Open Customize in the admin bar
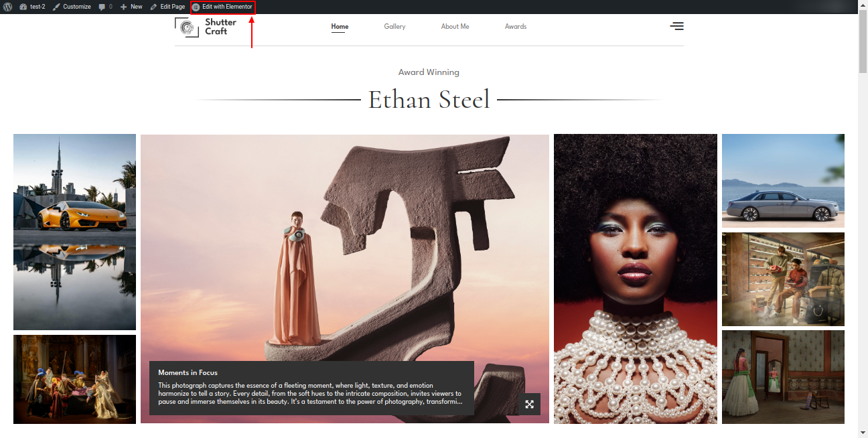The image size is (868, 438). tap(72, 7)
